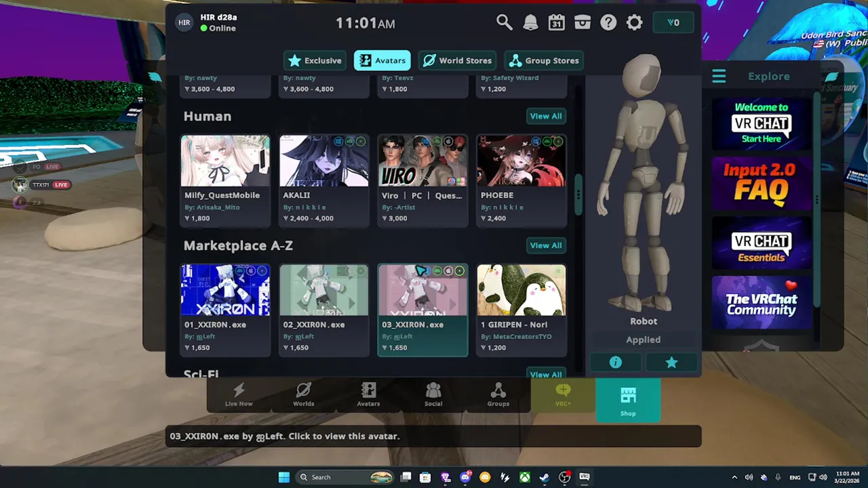Click the 'Applied' status under Robot avatar

644,340
